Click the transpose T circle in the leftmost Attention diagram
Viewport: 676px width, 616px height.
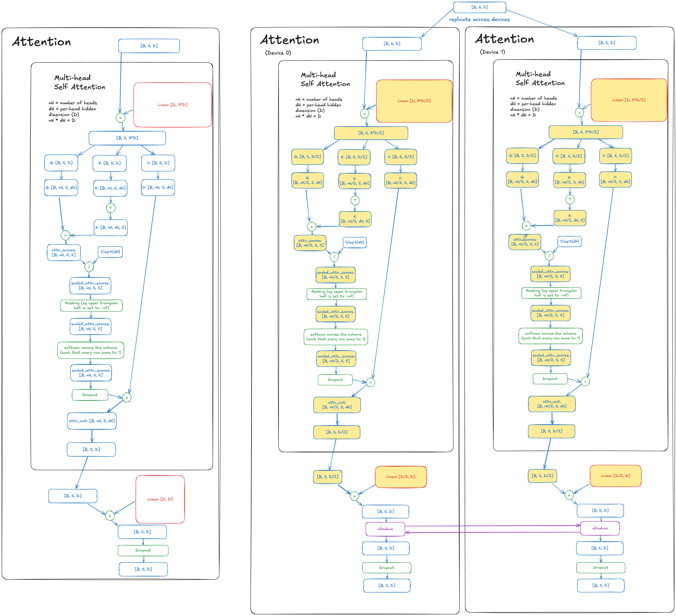point(111,208)
